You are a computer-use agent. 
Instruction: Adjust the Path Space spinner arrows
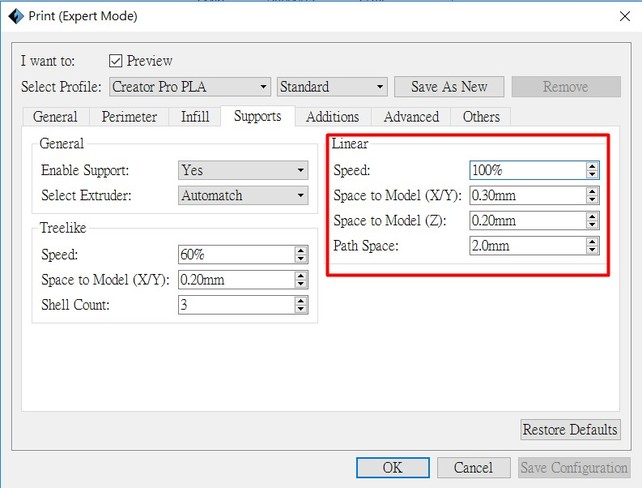(x=593, y=246)
